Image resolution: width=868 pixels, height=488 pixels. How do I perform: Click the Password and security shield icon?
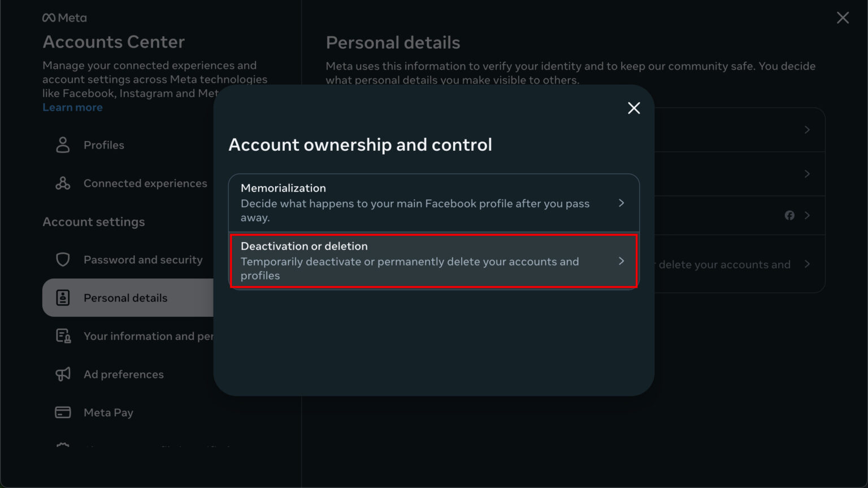pyautogui.click(x=63, y=259)
